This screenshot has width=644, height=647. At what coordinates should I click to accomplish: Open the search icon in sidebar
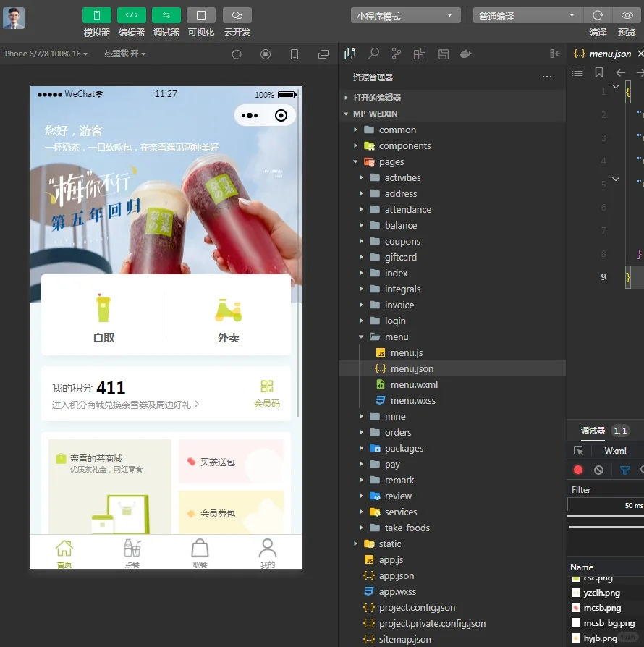click(x=373, y=54)
